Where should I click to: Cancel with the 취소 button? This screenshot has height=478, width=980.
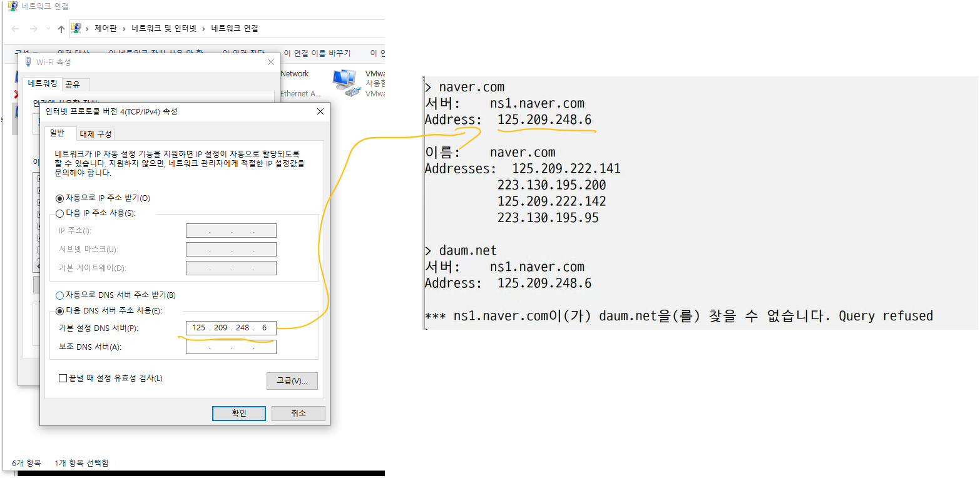(x=299, y=414)
